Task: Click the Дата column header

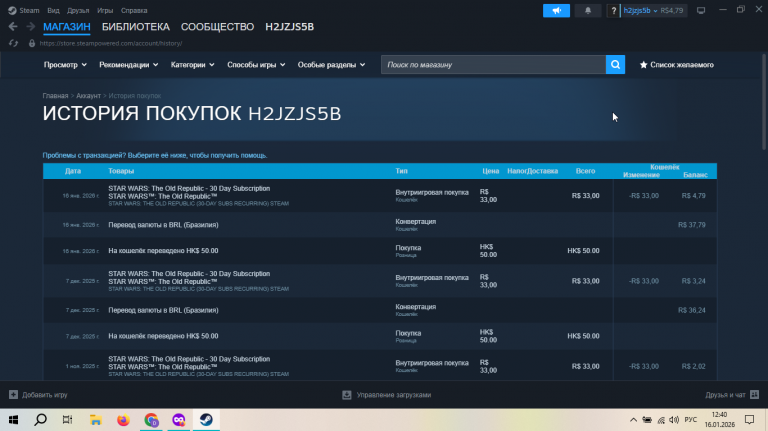Action: pyautogui.click(x=73, y=171)
